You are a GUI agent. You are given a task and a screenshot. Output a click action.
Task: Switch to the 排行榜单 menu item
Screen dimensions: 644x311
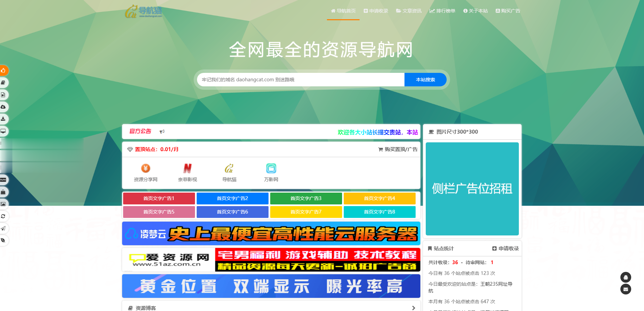[442, 11]
